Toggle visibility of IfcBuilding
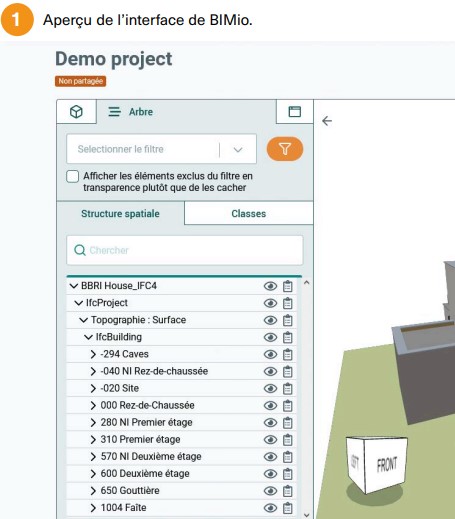This screenshot has height=519, width=455. tap(270, 337)
